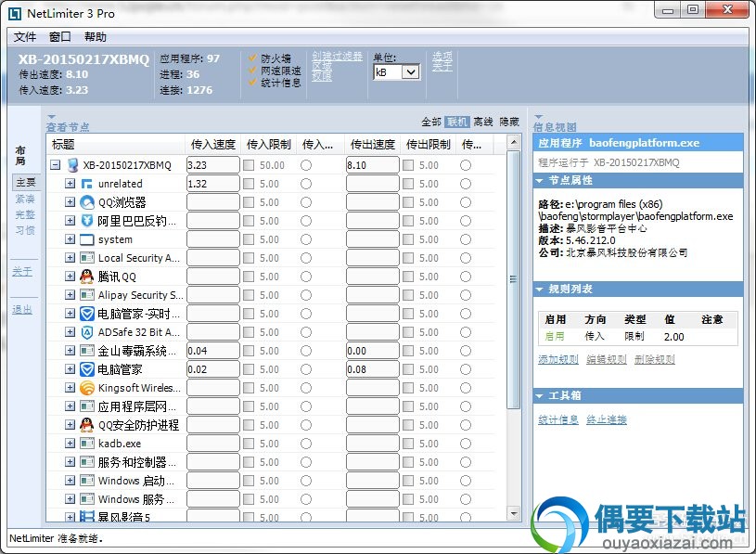Image resolution: width=756 pixels, height=554 pixels.
Task: Expand the 腾讯QQ tree node
Action: pyautogui.click(x=70, y=277)
